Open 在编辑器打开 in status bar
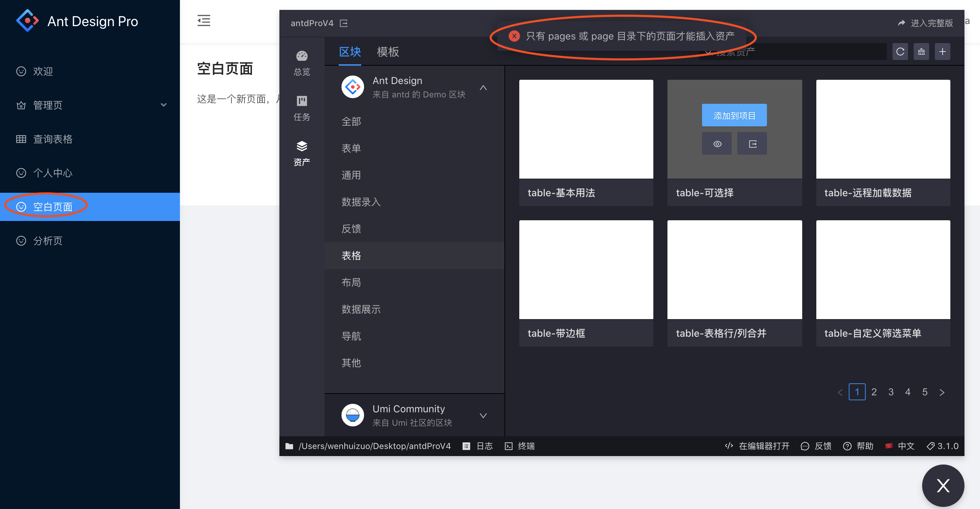980x509 pixels. pos(757,446)
